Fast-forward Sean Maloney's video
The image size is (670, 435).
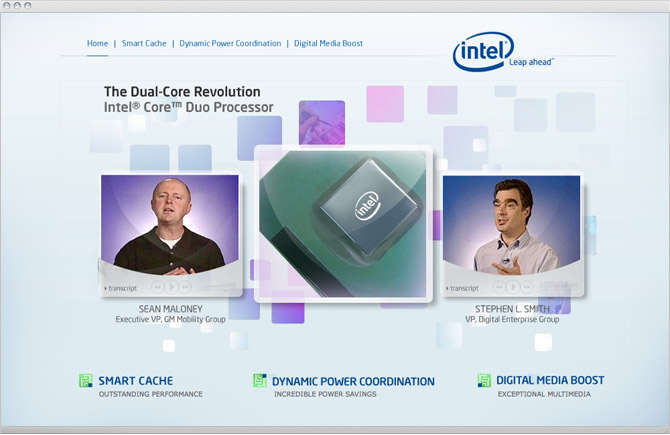click(185, 287)
